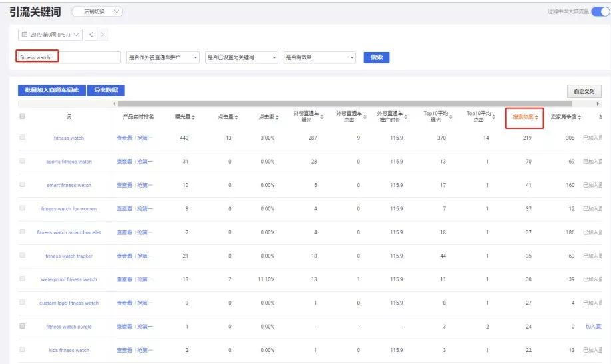Click the keyword search field with fitness watch
The height and width of the screenshot is (364, 611).
coord(68,57)
